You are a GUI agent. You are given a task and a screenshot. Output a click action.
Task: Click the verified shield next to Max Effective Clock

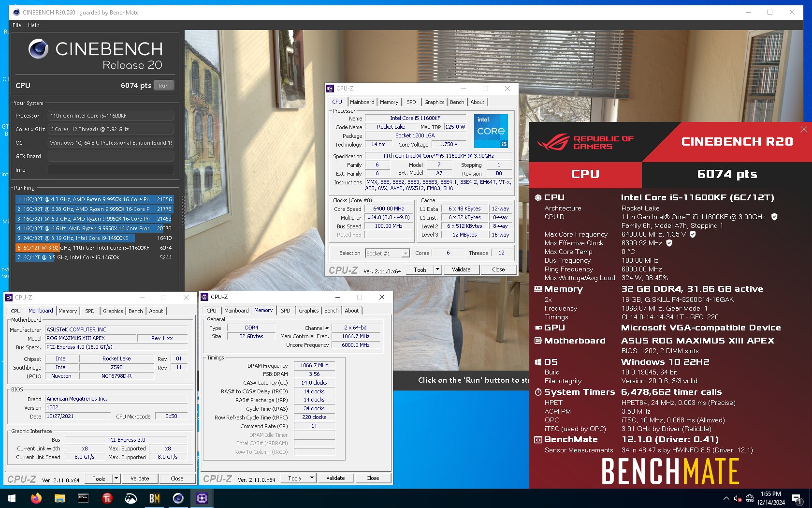(669, 243)
